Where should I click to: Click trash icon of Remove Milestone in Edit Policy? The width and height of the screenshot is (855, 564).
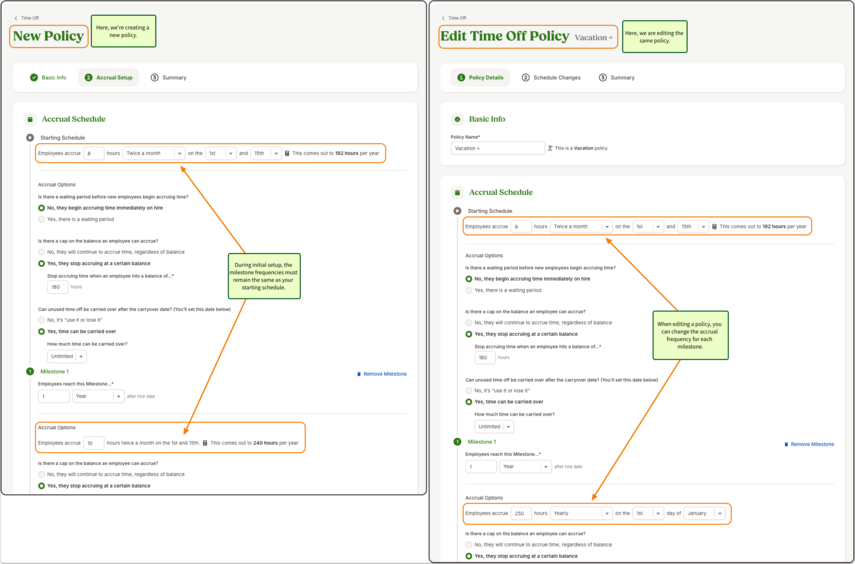coord(786,444)
